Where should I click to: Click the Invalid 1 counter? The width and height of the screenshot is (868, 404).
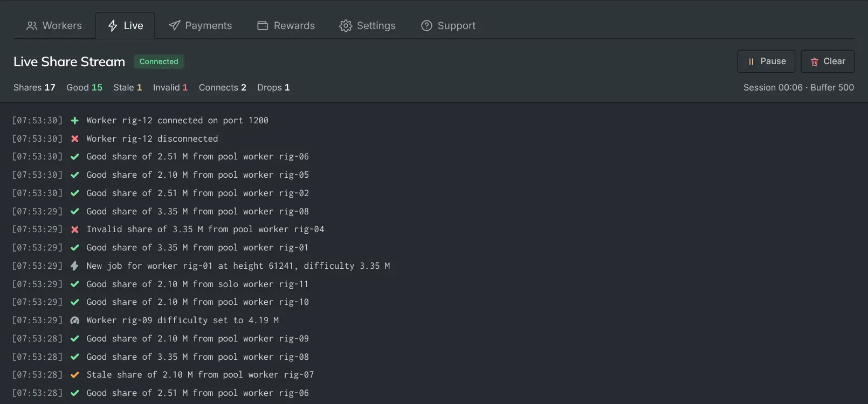click(170, 87)
